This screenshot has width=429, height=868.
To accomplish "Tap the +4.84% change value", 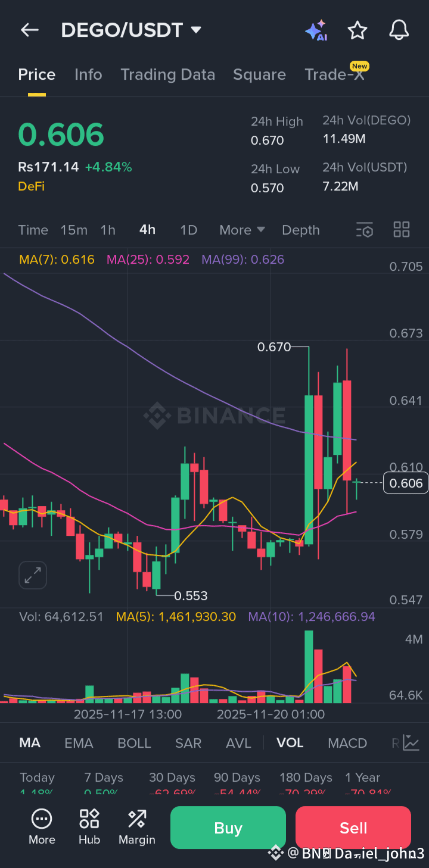I will click(x=108, y=167).
